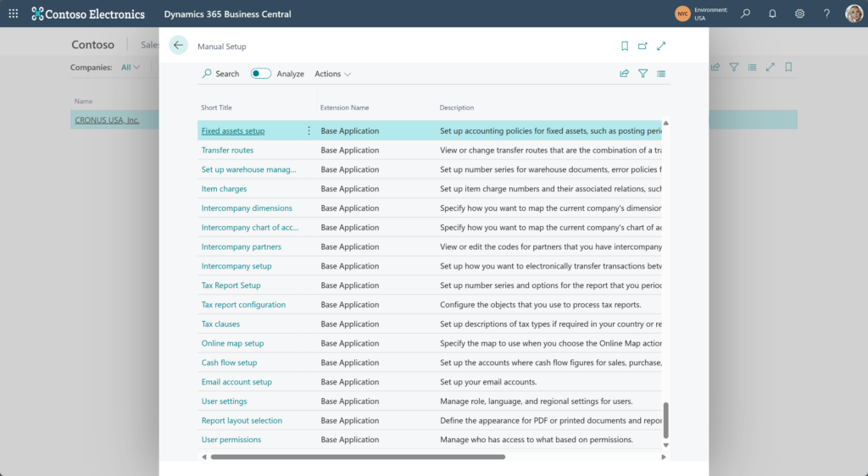Open Intercompany partners link

click(242, 247)
